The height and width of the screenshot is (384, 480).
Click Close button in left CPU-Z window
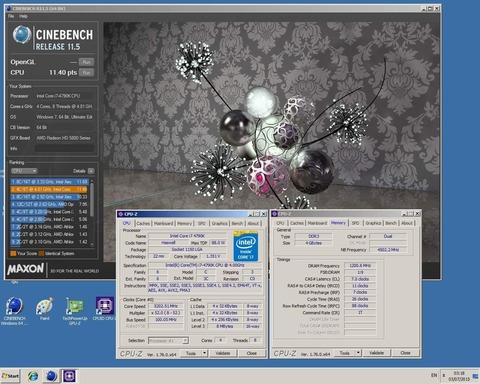(252, 353)
